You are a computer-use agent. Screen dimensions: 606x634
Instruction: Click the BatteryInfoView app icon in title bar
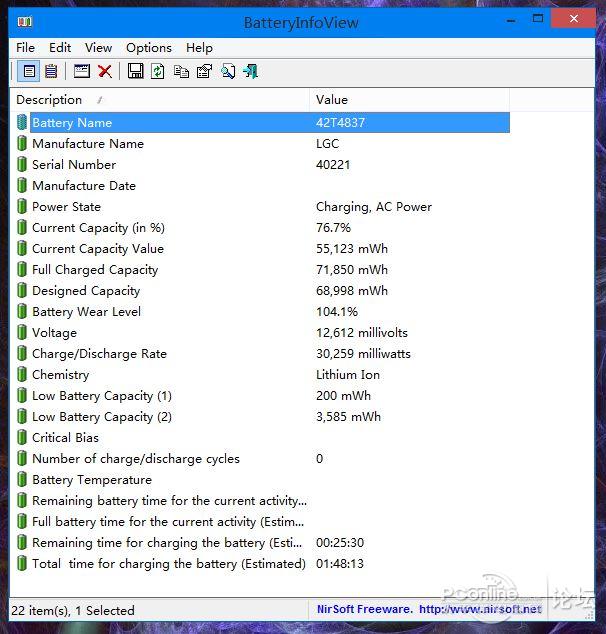point(25,21)
